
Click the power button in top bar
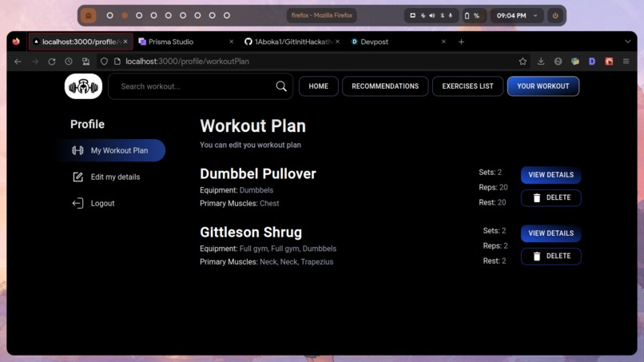click(555, 16)
